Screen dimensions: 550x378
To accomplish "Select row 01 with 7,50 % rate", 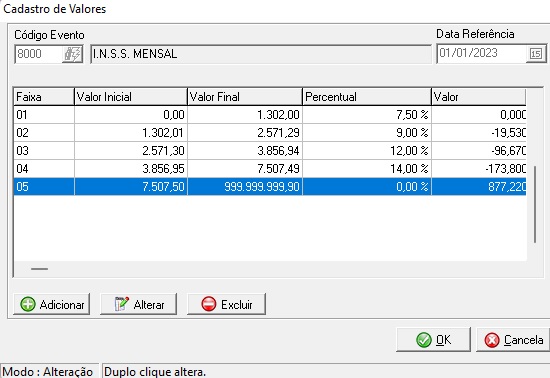I will (x=270, y=115).
